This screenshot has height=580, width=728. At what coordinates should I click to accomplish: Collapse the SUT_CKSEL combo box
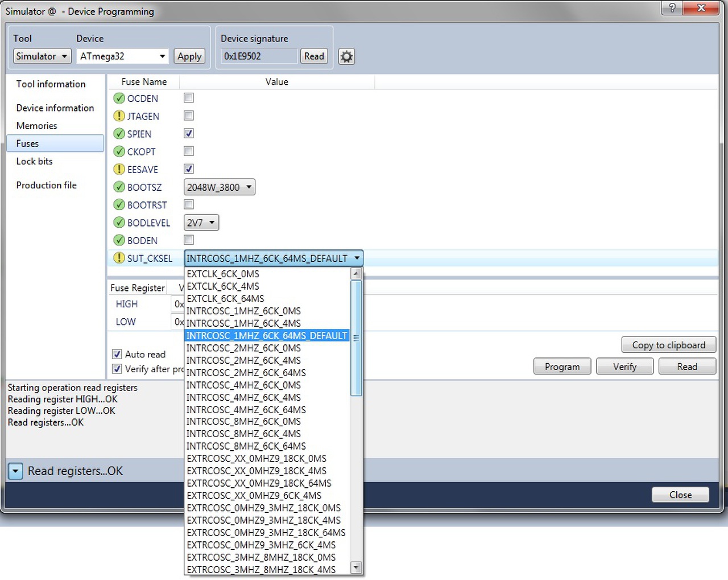(x=274, y=258)
